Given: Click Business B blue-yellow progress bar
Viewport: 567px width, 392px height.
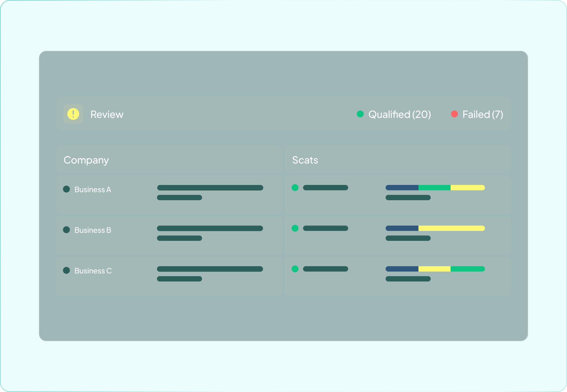Looking at the screenshot, I should 435,228.
